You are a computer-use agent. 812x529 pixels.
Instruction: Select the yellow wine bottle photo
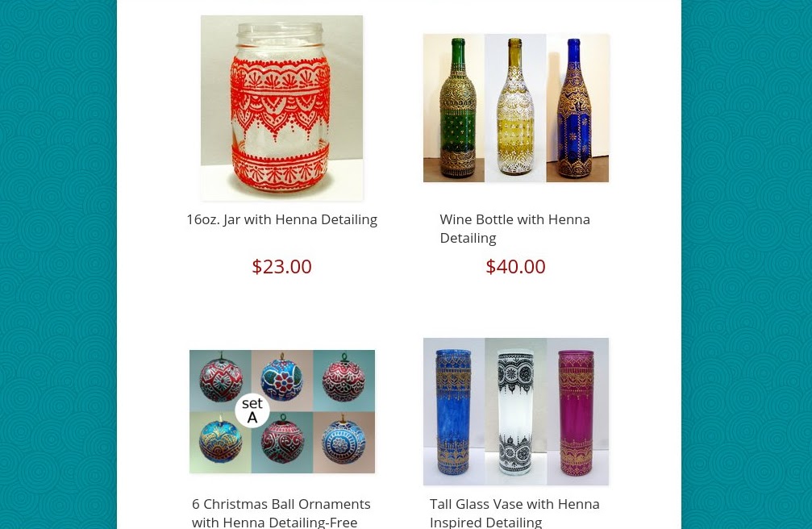click(x=515, y=108)
